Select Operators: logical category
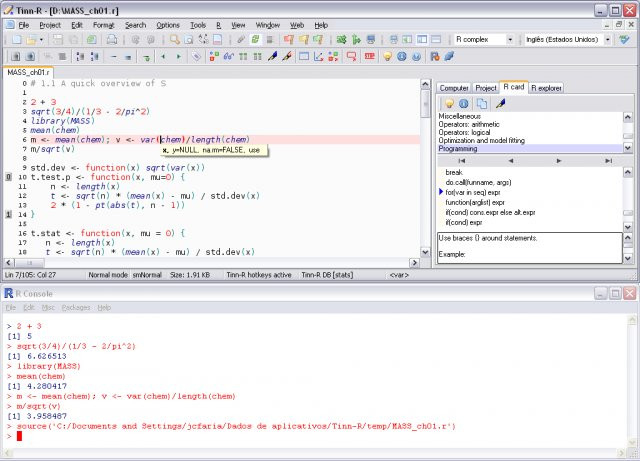The height and width of the screenshot is (461, 640). click(530, 133)
